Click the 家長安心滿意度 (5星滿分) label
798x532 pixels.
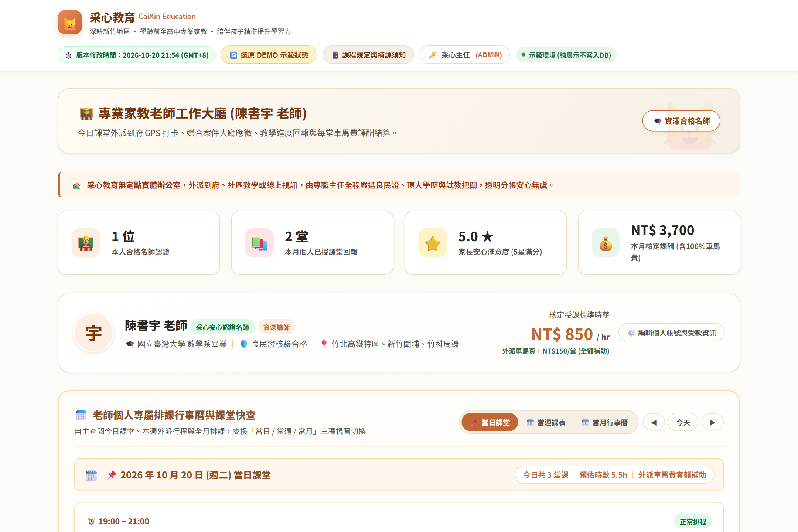(x=500, y=252)
